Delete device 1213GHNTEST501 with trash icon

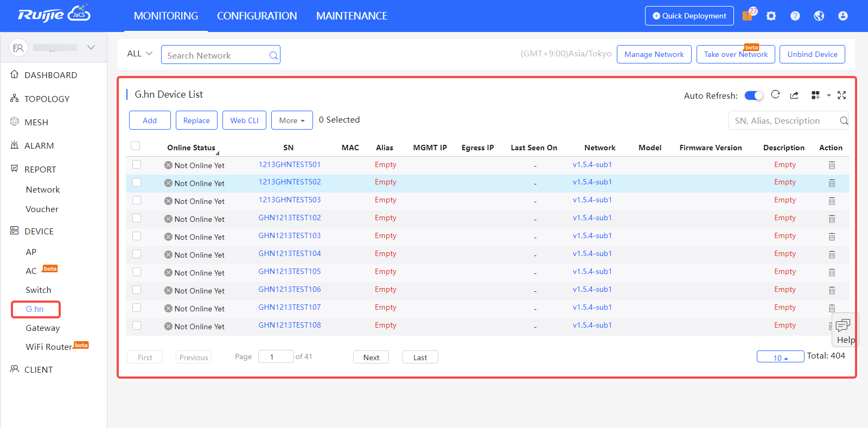point(831,165)
